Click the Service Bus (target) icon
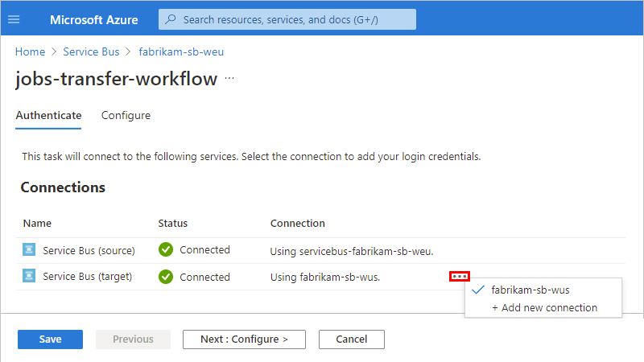 (x=29, y=277)
